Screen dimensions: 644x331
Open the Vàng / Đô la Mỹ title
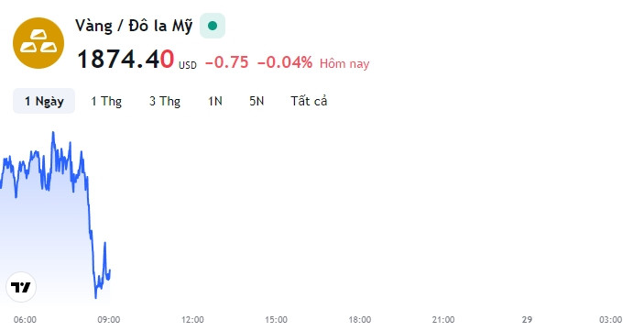(134, 26)
